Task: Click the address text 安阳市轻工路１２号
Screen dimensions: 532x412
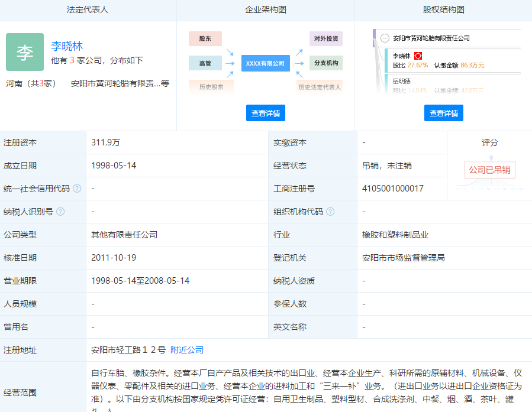Action: click(128, 350)
